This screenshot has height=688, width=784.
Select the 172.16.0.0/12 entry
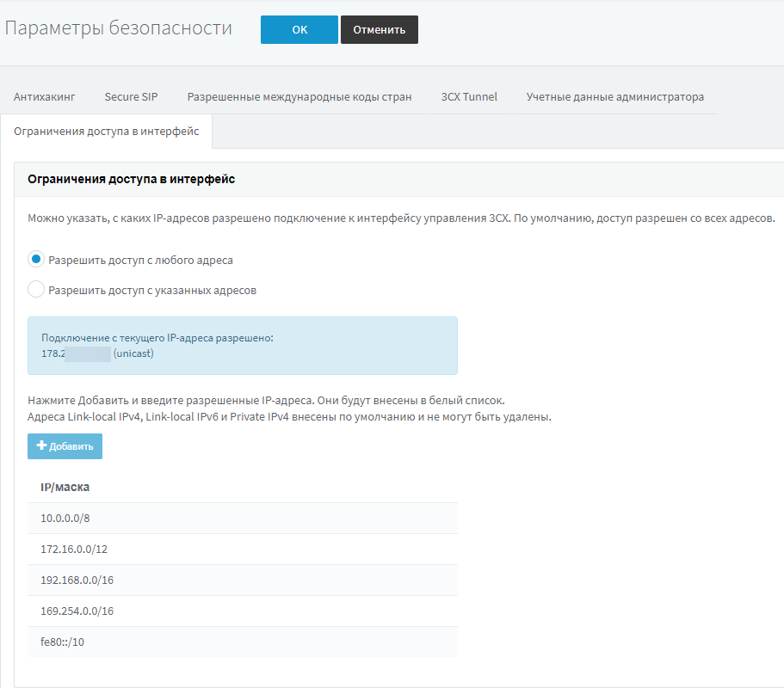click(x=242, y=550)
